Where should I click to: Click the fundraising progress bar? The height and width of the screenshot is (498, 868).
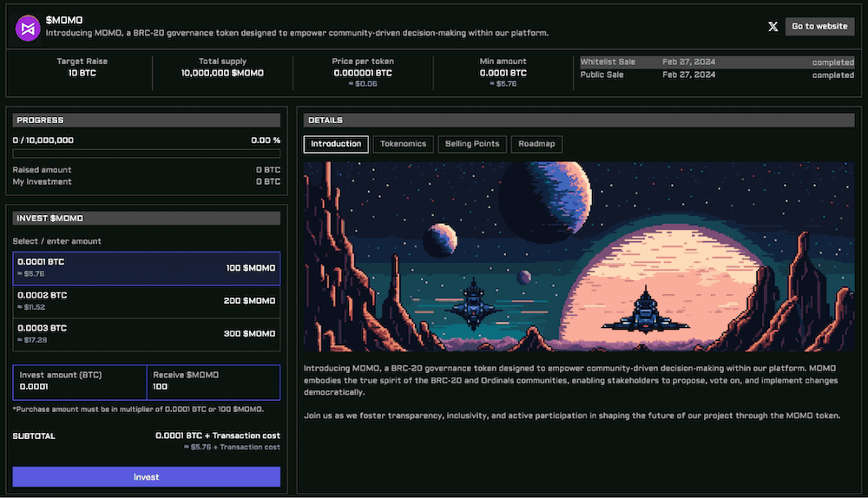coord(146,154)
